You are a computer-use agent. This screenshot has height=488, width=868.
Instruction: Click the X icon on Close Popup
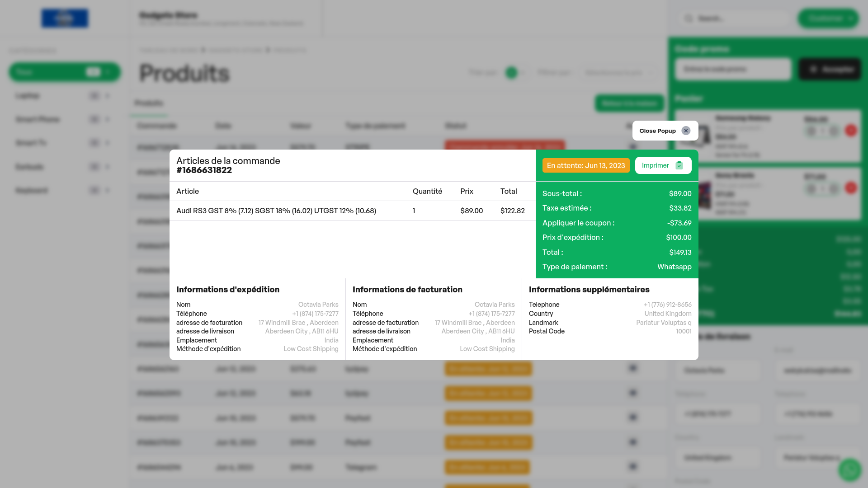point(686,131)
